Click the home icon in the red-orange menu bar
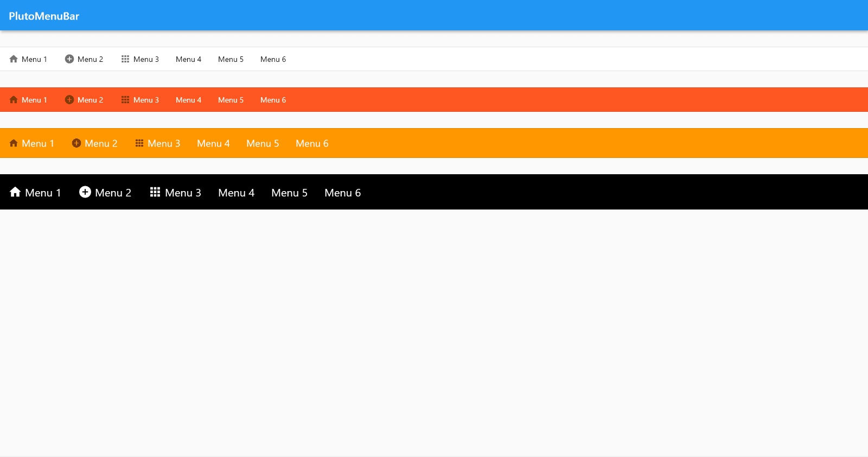This screenshot has height=457, width=868. (x=14, y=100)
